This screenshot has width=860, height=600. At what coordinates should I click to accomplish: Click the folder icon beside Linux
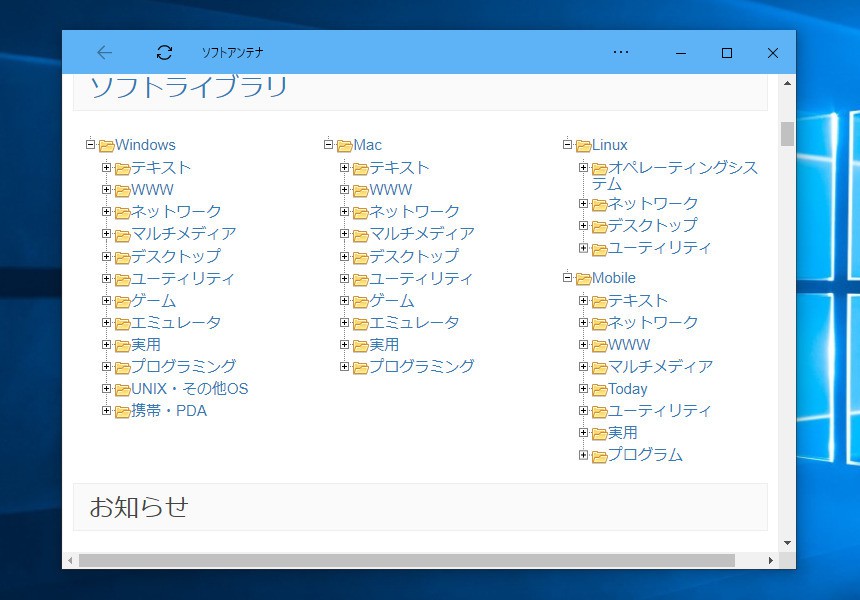tap(583, 146)
